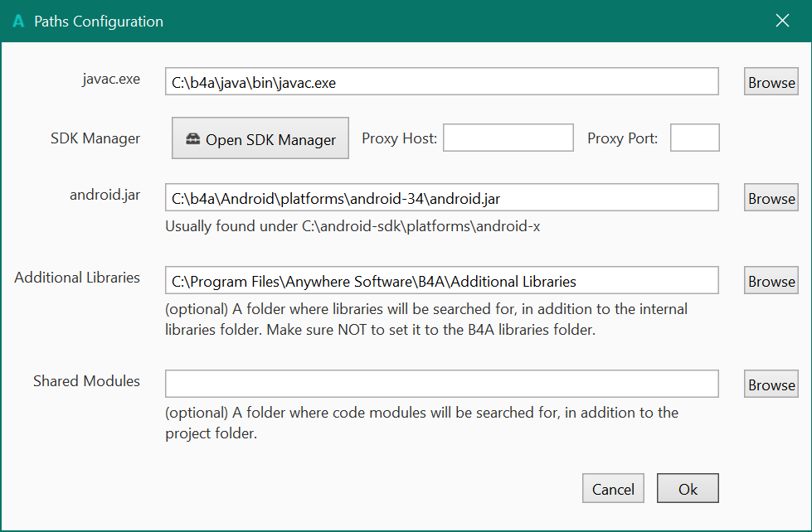This screenshot has height=532, width=812.
Task: Click the javac.exe path text field
Action: tap(441, 82)
